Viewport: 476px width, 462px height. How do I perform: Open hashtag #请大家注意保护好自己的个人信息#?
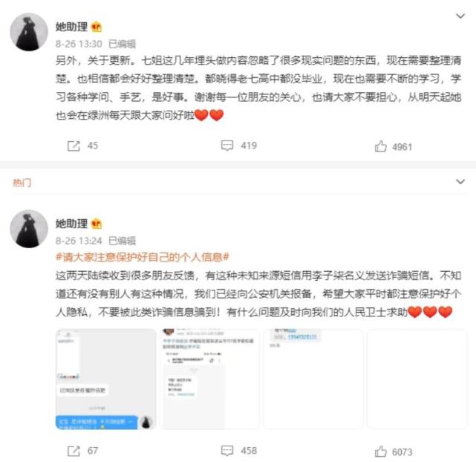point(143,258)
